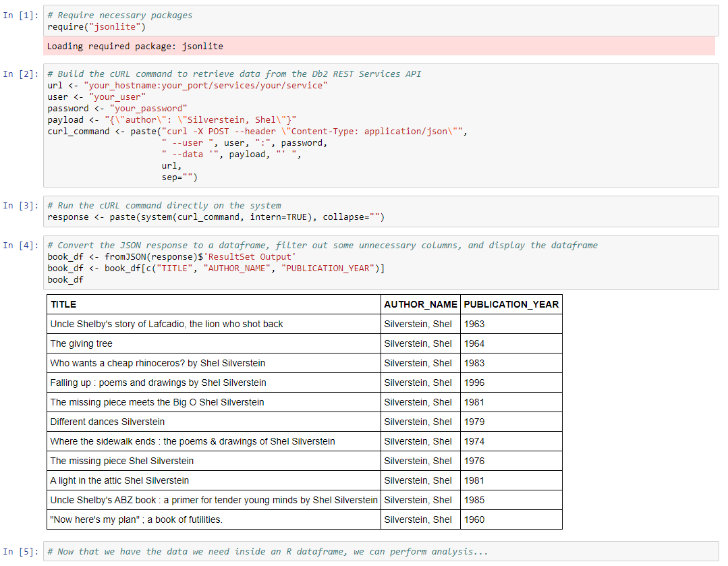The image size is (728, 566).
Task: Click the In [4] cell prompt
Action: click(x=20, y=245)
